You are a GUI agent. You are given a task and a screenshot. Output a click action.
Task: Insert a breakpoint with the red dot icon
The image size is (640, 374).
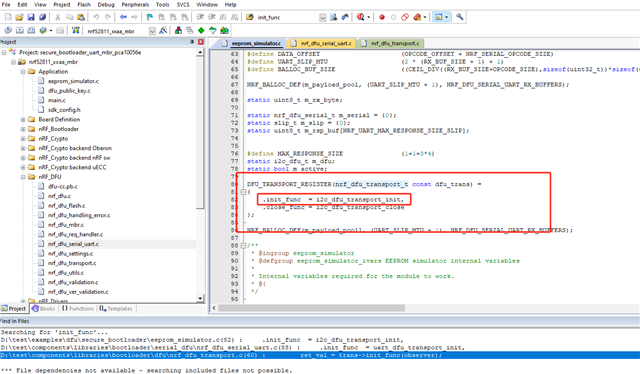[382, 17]
